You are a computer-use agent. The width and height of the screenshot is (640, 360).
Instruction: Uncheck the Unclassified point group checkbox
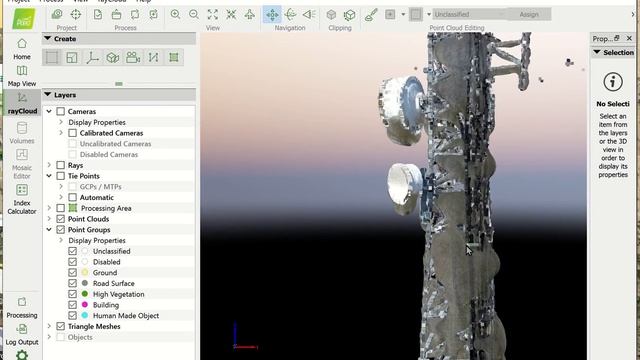point(73,251)
